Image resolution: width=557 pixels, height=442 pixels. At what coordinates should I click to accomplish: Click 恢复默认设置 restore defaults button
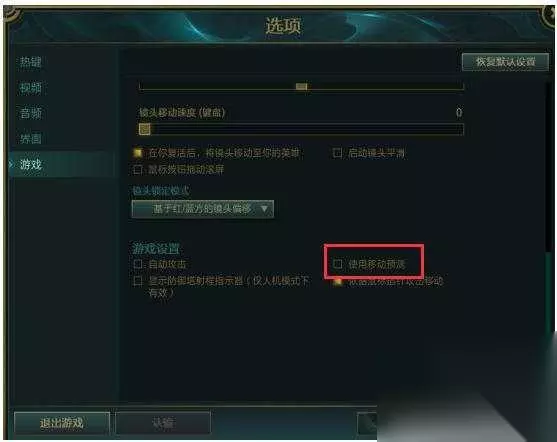click(505, 62)
